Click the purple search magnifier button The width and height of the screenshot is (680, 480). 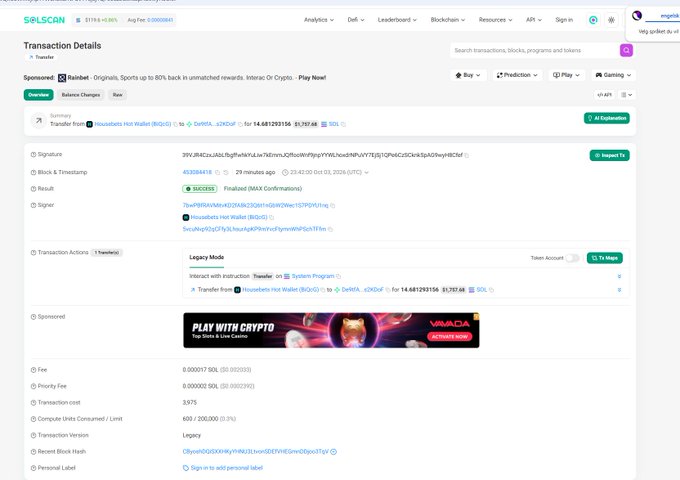626,50
